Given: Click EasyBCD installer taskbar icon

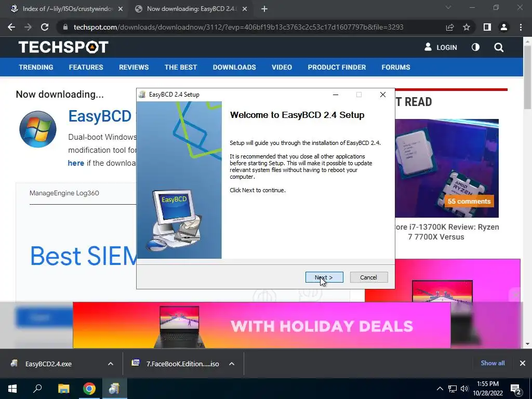Looking at the screenshot, I should tap(114, 389).
